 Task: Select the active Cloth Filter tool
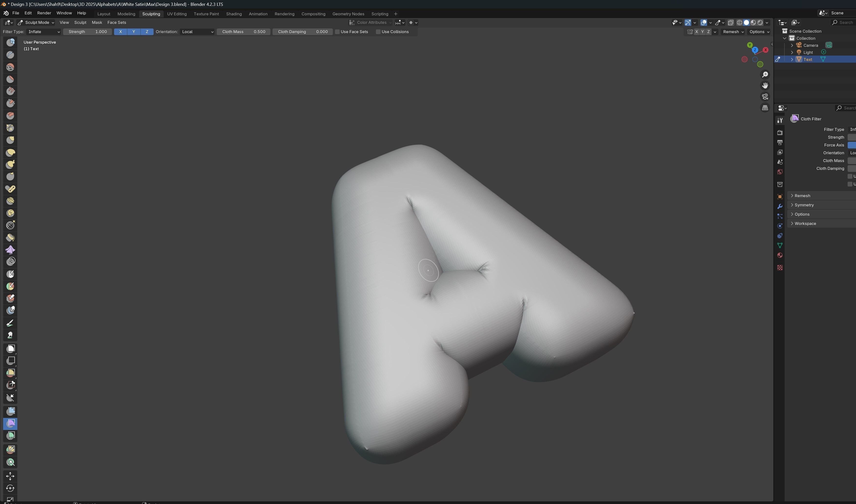[10, 424]
